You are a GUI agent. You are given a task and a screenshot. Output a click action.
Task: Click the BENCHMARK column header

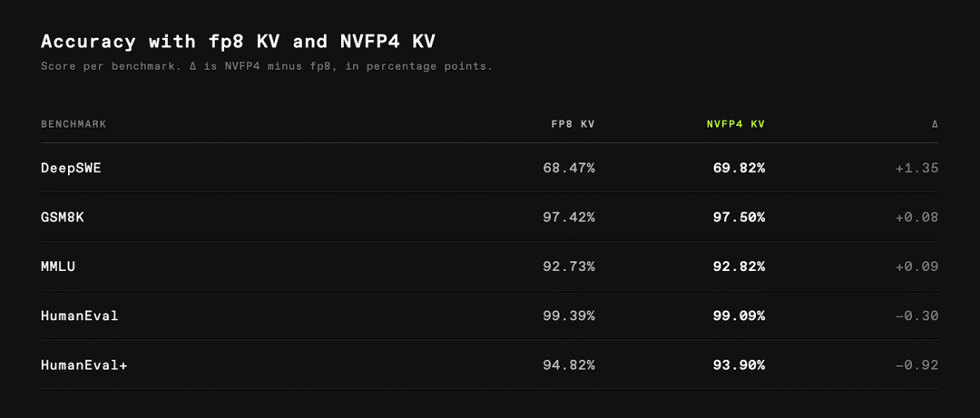click(x=73, y=123)
